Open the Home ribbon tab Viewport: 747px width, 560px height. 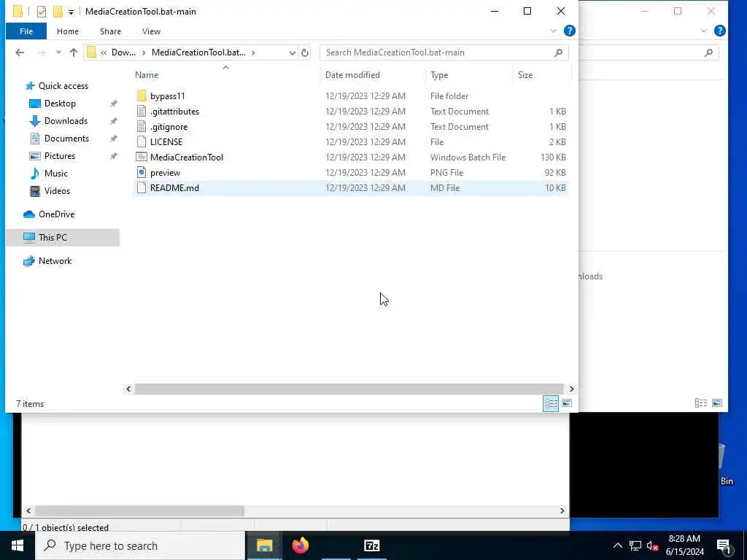[x=68, y=31]
